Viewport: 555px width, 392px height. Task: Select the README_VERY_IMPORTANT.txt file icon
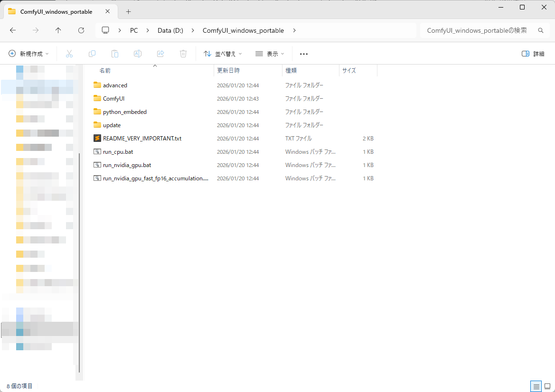(x=97, y=138)
